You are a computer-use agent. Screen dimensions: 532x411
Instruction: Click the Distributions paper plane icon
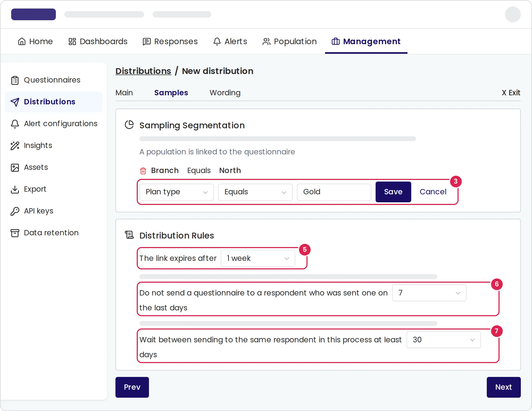pyautogui.click(x=15, y=102)
